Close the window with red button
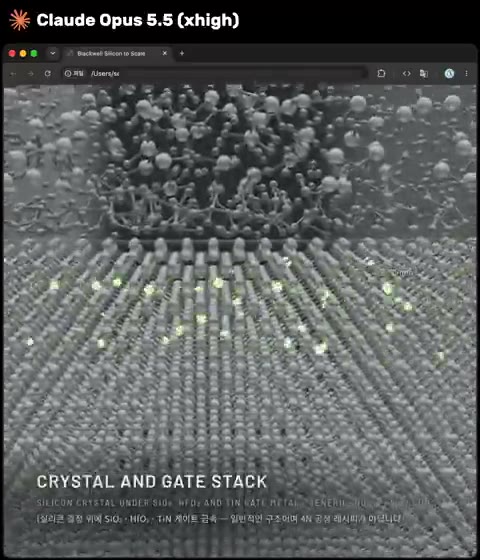This screenshot has height=560, width=480. click(12, 54)
